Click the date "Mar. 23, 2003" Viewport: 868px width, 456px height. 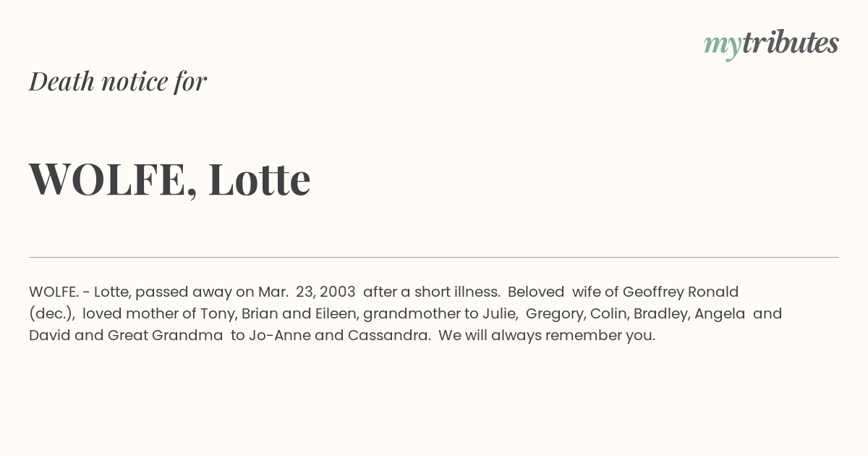click(x=307, y=292)
